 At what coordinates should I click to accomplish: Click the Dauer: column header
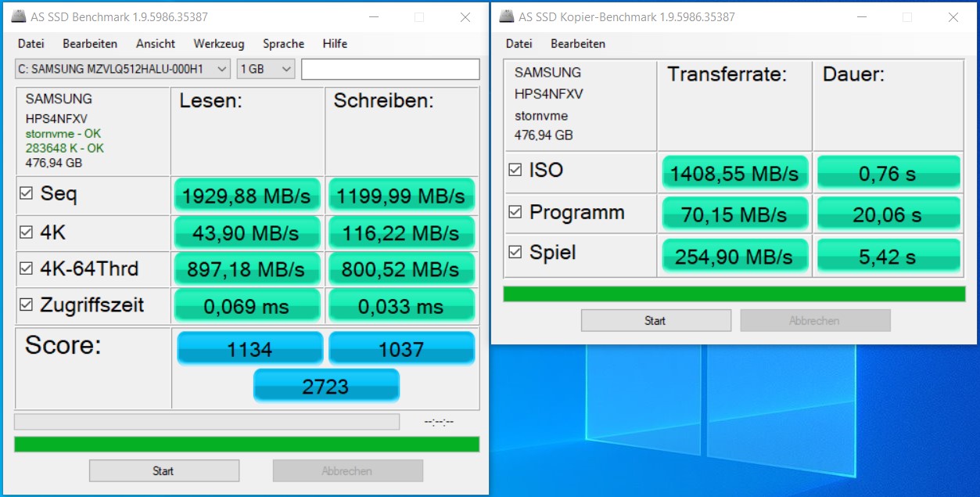click(x=853, y=75)
